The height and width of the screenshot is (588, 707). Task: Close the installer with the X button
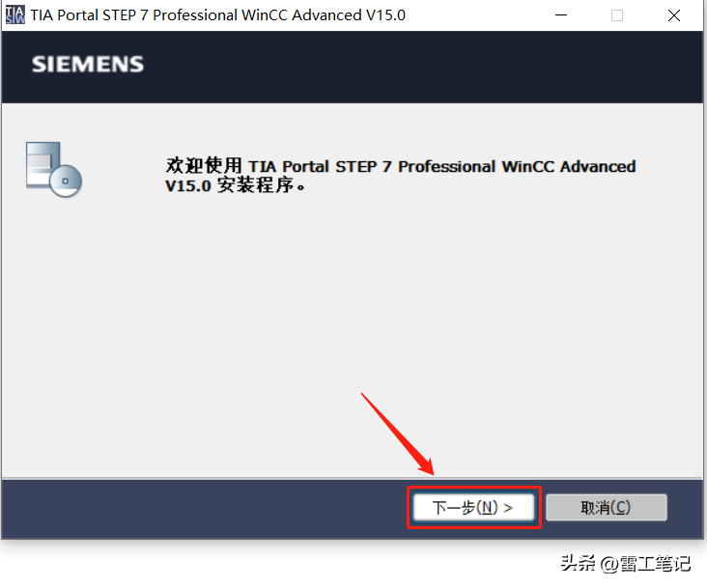pyautogui.click(x=673, y=15)
